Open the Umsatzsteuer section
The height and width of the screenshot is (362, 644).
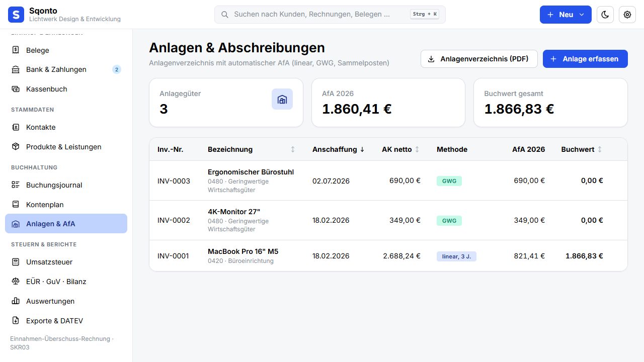(66, 262)
